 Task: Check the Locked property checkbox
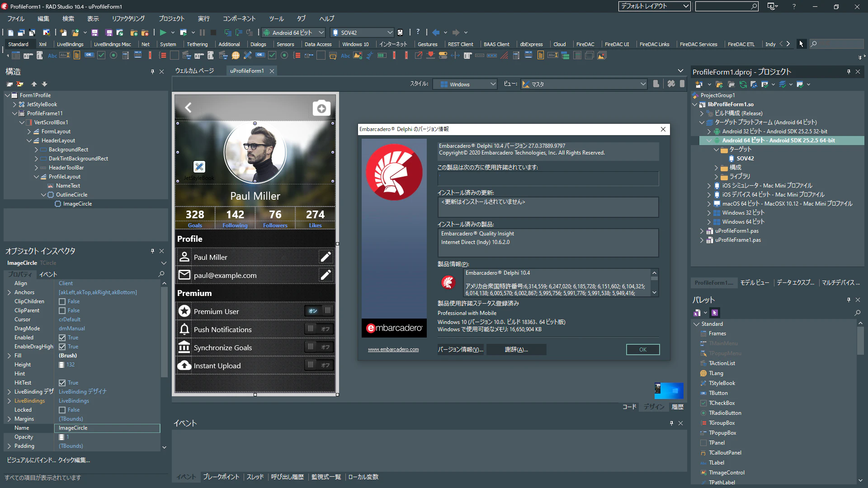click(62, 410)
